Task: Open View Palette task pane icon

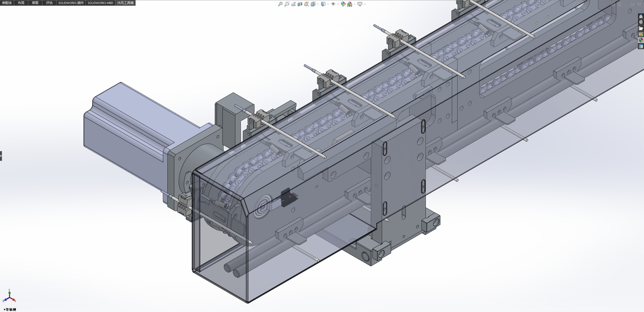Action: pyautogui.click(x=641, y=34)
